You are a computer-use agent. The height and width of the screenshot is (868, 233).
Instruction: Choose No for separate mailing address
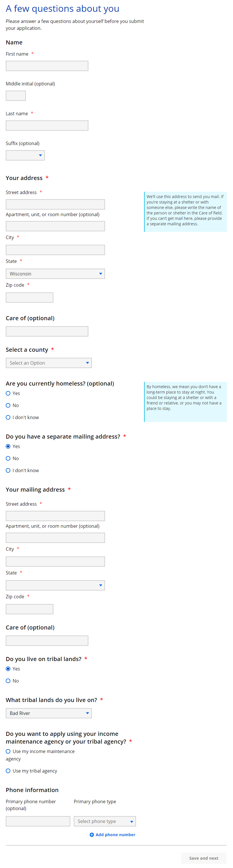point(8,458)
